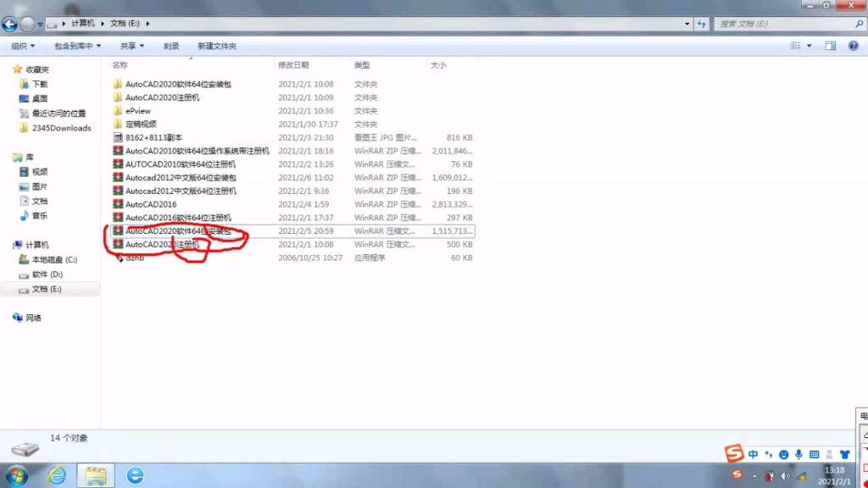Viewport: 868px width, 488px height.
Task: Open the Sogou emoji picker icon
Action: [783, 454]
